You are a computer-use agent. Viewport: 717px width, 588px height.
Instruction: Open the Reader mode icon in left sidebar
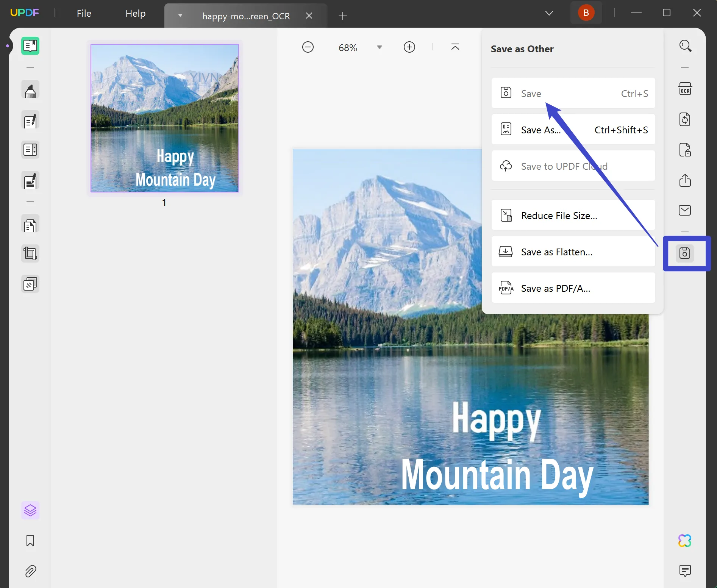(x=30, y=46)
